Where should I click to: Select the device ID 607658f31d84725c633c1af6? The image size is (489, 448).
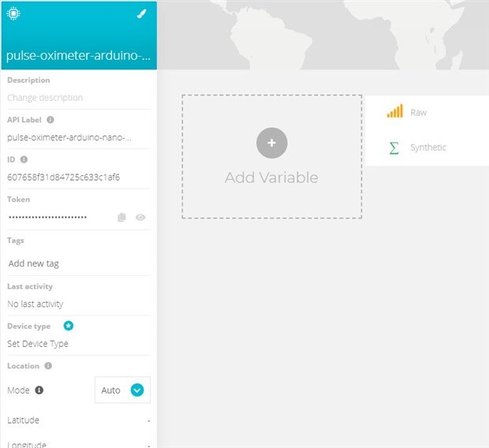64,177
